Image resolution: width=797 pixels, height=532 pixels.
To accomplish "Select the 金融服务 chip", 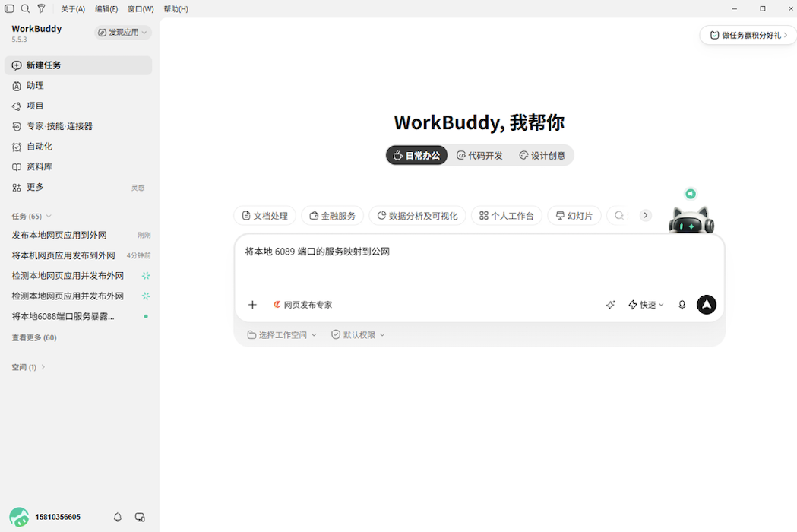I will coord(333,216).
